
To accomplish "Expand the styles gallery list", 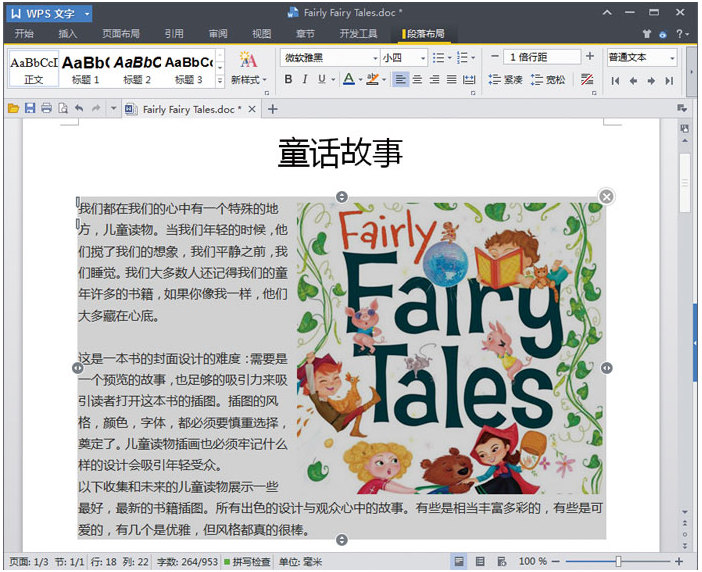I will [x=220, y=81].
